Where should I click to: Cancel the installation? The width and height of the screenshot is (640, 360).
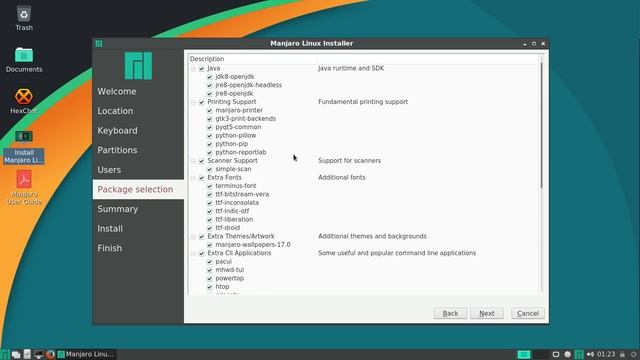(x=528, y=313)
